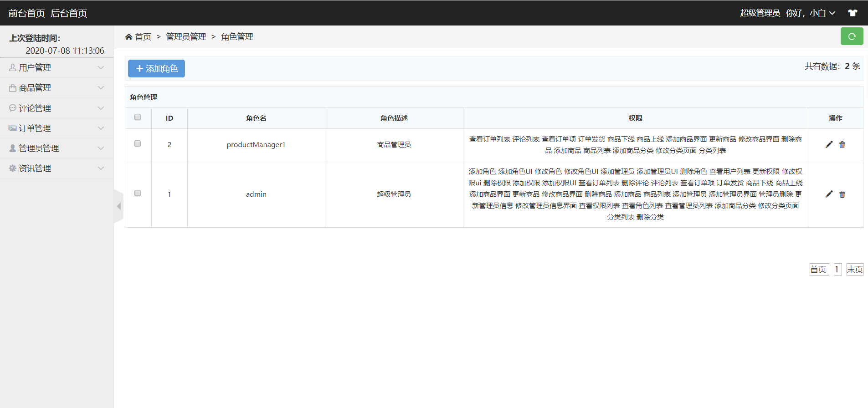Toggle the select-all checkbox in table header
This screenshot has height=408, width=868.
138,117
